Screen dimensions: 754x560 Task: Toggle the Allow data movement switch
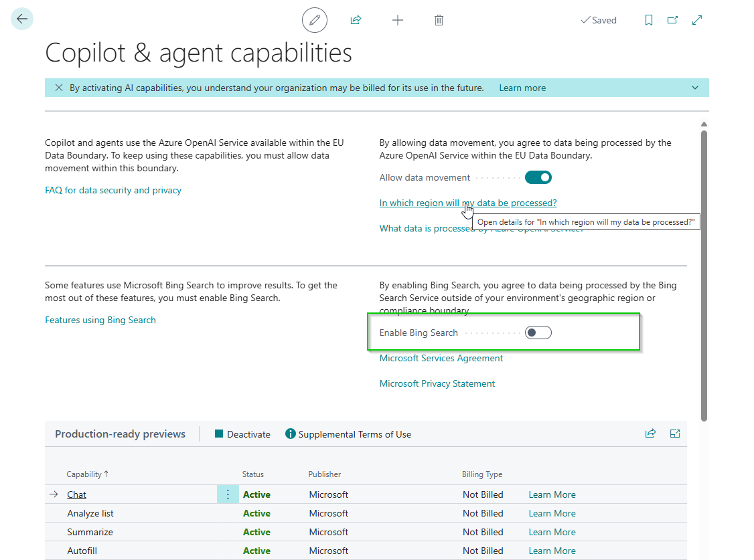[x=538, y=177]
